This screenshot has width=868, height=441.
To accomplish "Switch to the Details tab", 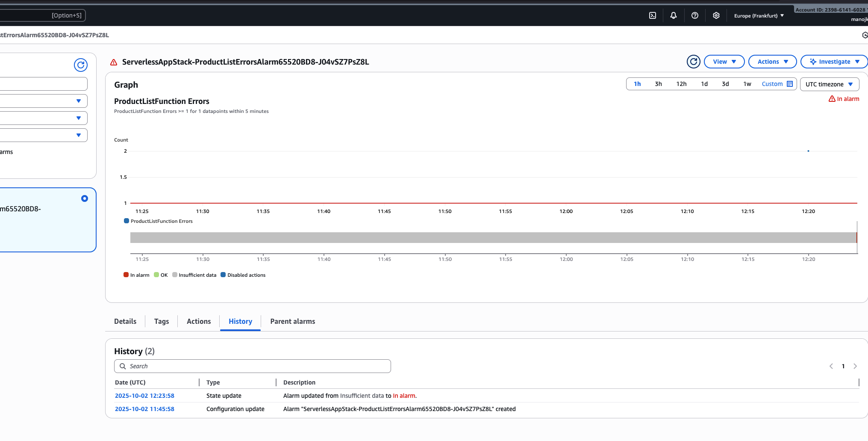I will (x=125, y=321).
